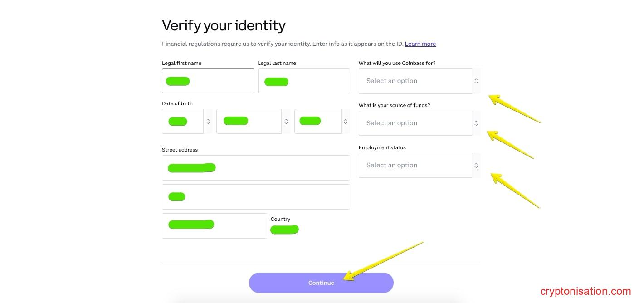Click the source of funds stepper chevron icon
Viewport: 644px width, 303px height.
pyautogui.click(x=476, y=123)
